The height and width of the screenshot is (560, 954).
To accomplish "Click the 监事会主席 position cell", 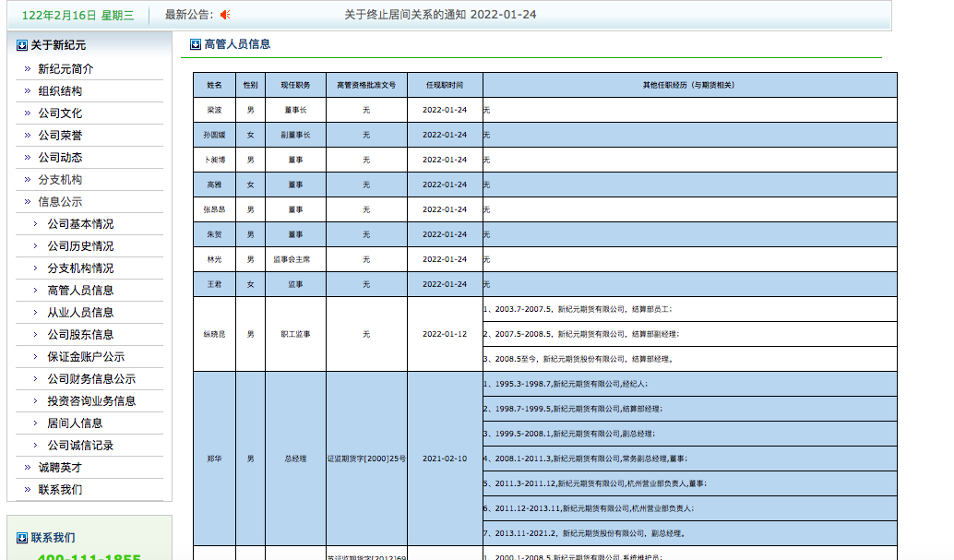I will point(295,260).
